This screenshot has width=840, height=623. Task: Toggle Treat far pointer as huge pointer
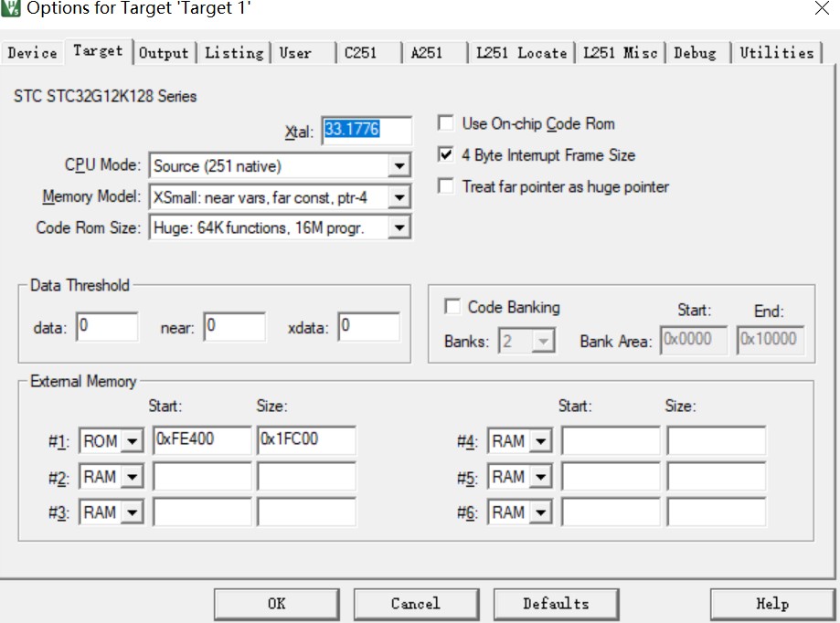(446, 187)
